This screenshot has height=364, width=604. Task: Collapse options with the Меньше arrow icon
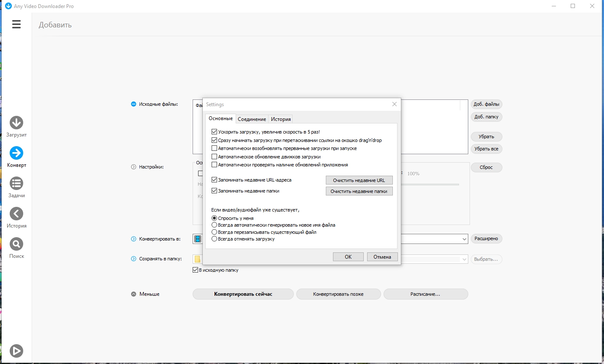(134, 294)
